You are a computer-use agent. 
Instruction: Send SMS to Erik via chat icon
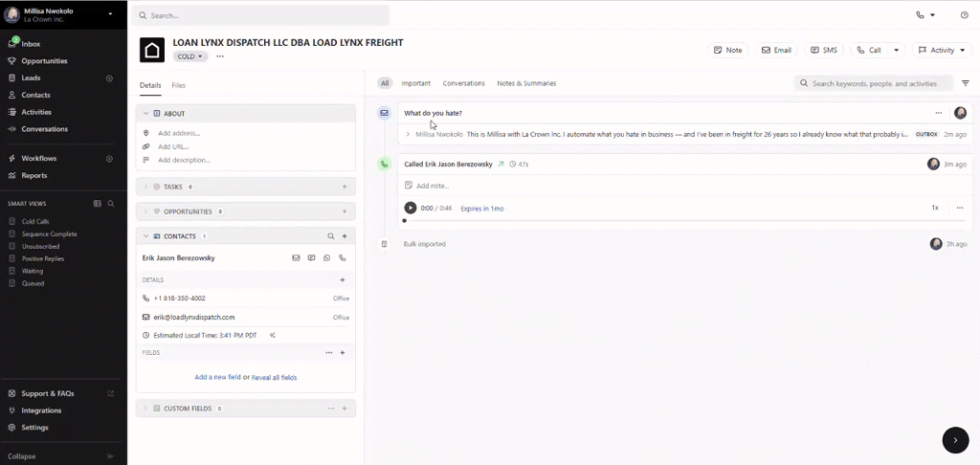[x=311, y=257]
